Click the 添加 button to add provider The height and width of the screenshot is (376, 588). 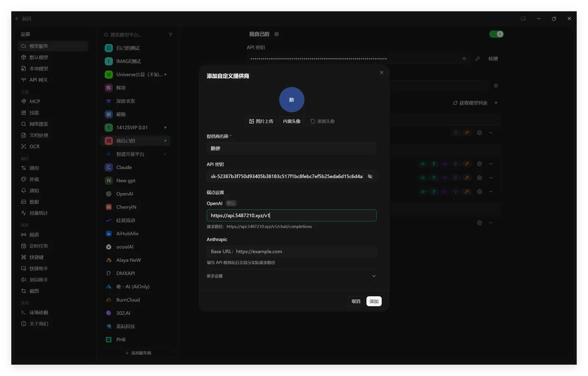coord(374,301)
